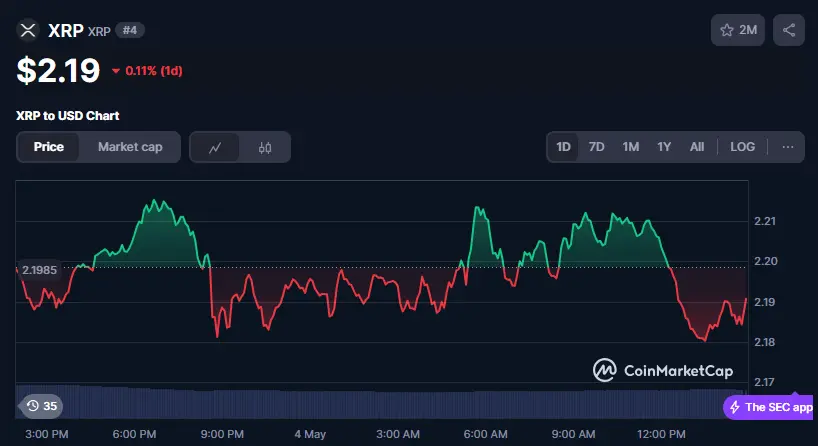
Task: Click the #4 rank badge
Action: [x=129, y=30]
